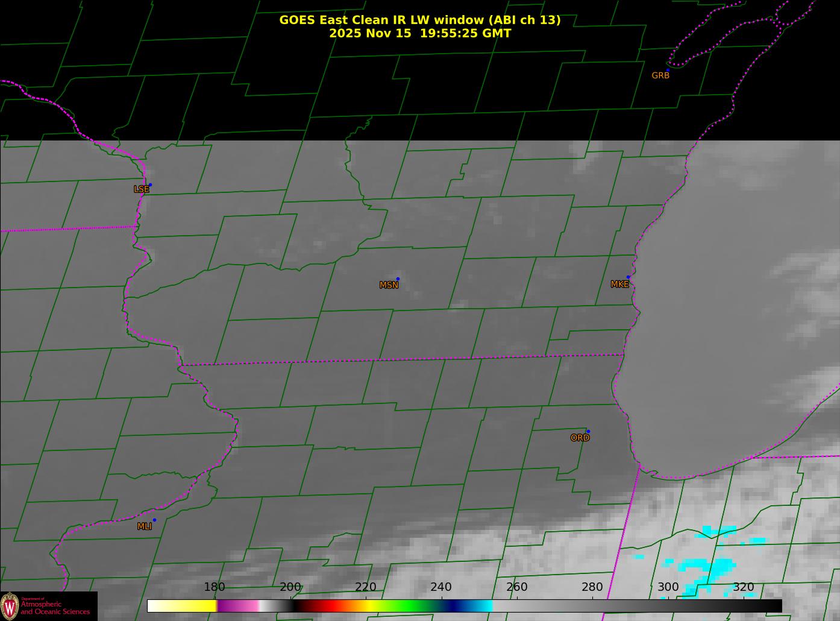Click the 180 colorbar tick label

pyautogui.click(x=215, y=587)
